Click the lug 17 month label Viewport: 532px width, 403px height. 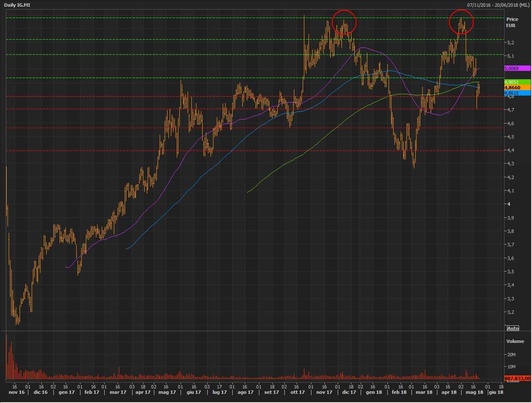[220, 392]
